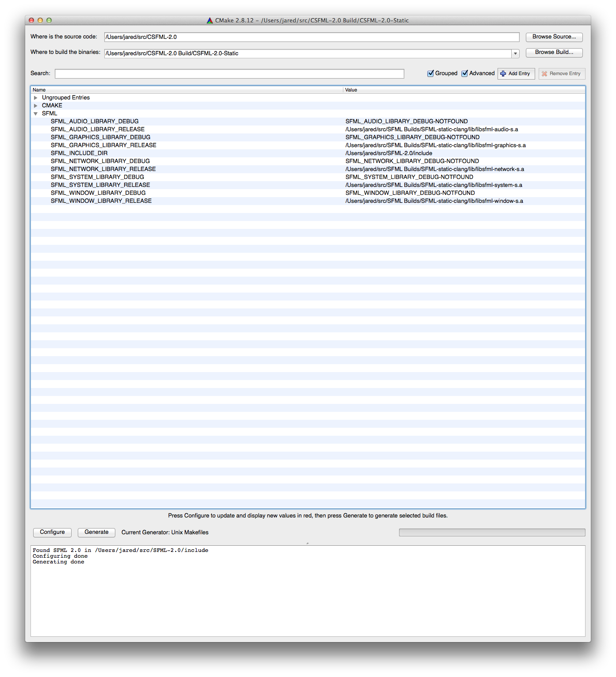
Task: Click the Current Generator: Unix Makefiles label
Action: (165, 532)
